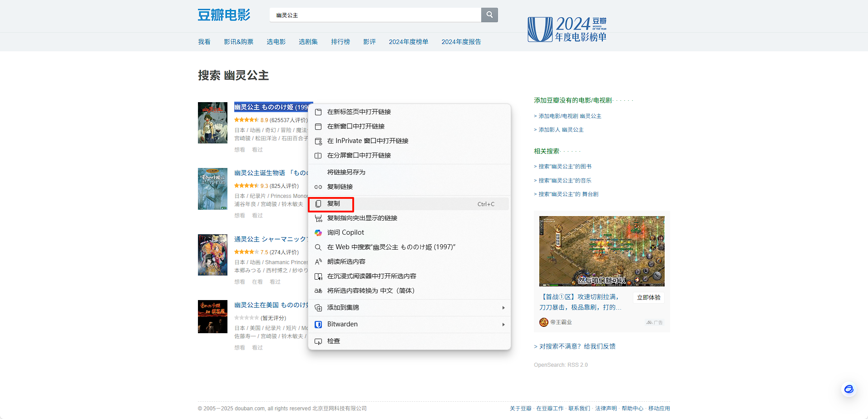This screenshot has height=419, width=868.
Task: Click the read aloud icon
Action: (x=318, y=262)
